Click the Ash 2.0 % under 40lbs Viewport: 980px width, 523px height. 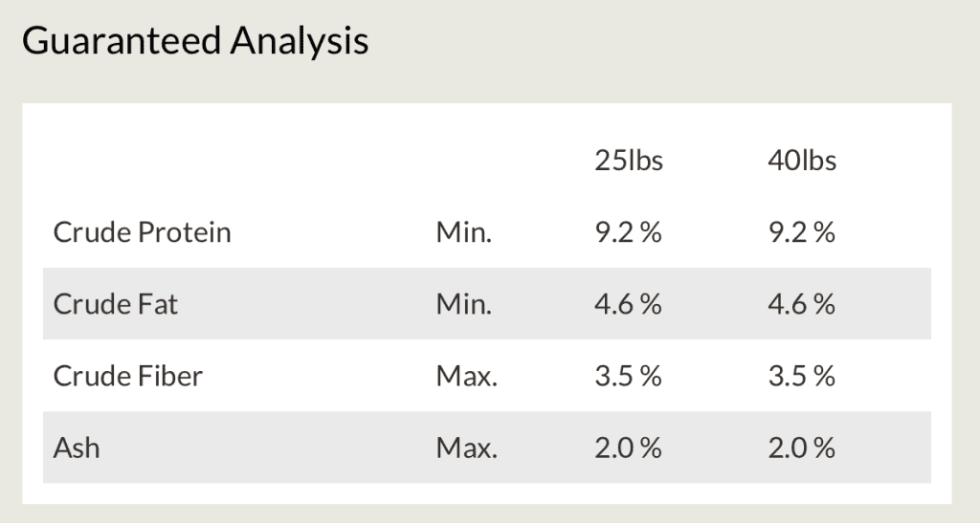pos(802,447)
